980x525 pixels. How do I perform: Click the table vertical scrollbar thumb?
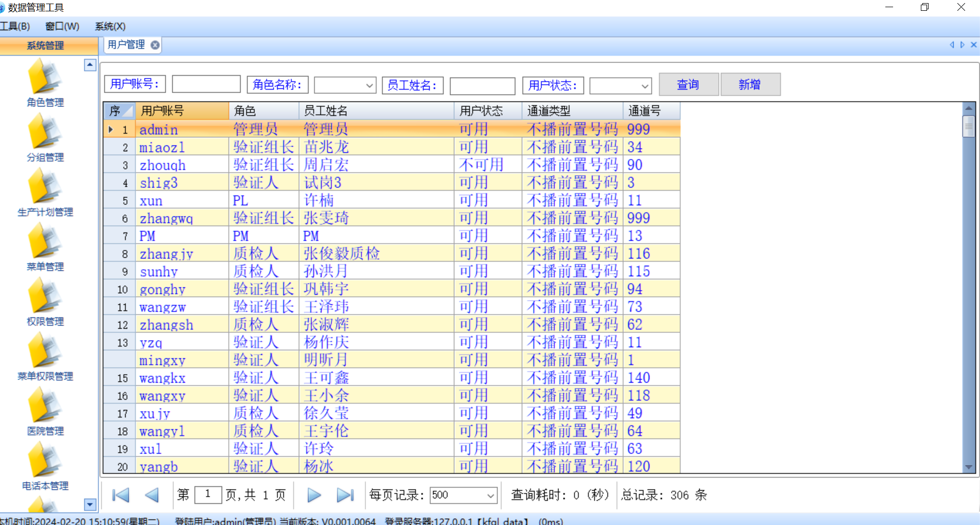(969, 126)
